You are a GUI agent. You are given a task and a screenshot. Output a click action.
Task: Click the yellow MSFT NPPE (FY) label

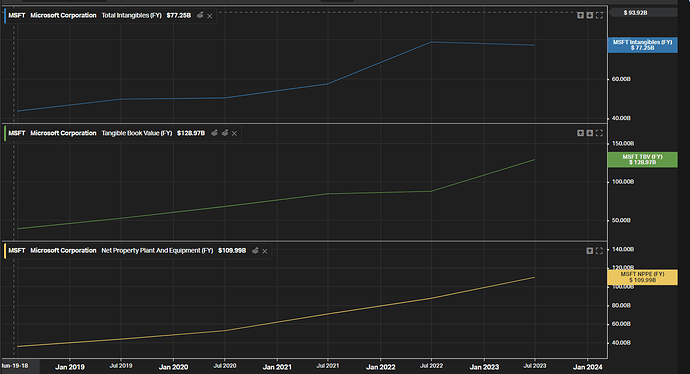point(642,277)
